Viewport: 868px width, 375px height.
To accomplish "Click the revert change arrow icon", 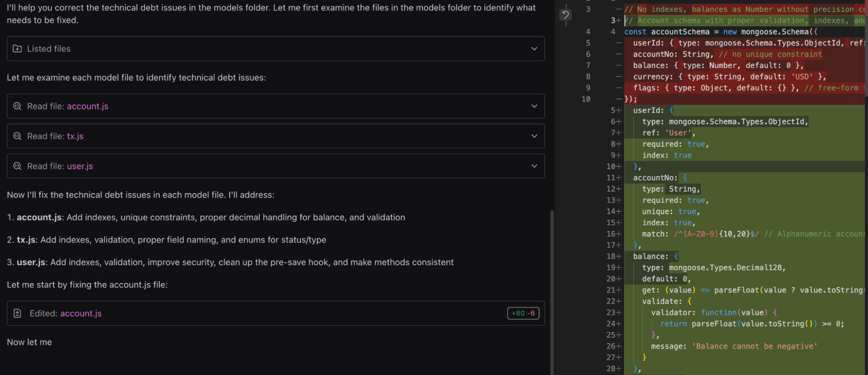I will (x=565, y=15).
